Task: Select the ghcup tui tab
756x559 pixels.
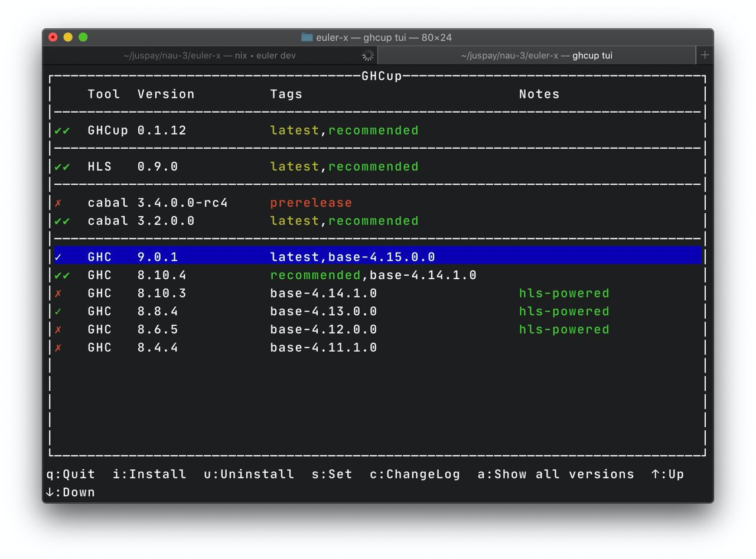Action: [x=536, y=55]
